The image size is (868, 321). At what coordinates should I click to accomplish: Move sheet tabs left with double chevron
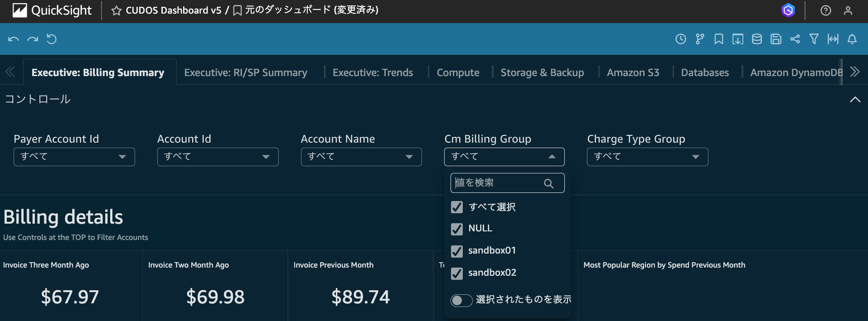pyautogui.click(x=10, y=72)
